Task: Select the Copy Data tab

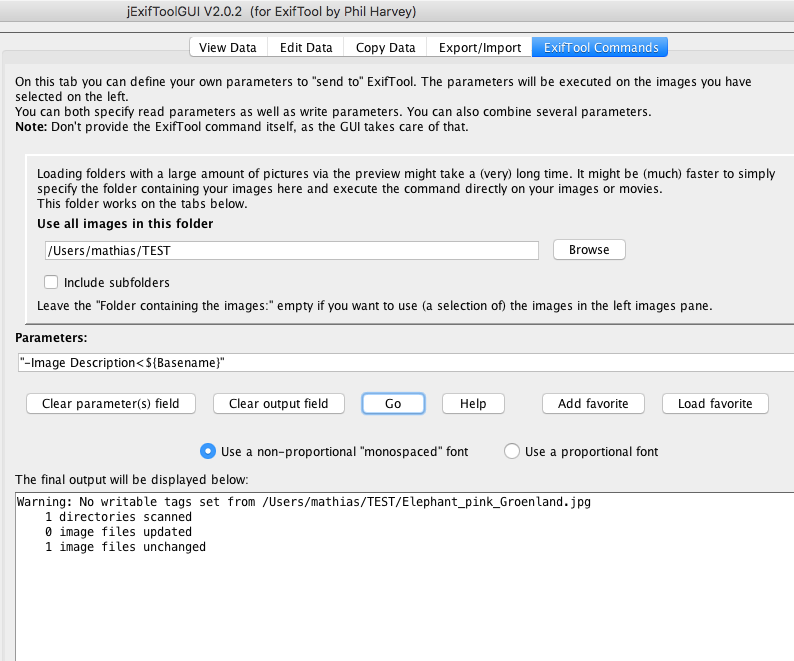Action: [x=385, y=48]
